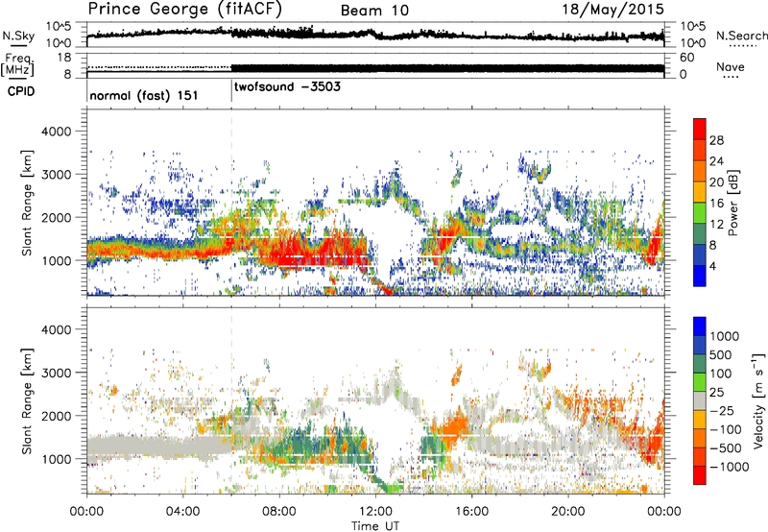This screenshot has width=768, height=532.
Task: Click the '16:00' time axis label
Action: (x=471, y=512)
